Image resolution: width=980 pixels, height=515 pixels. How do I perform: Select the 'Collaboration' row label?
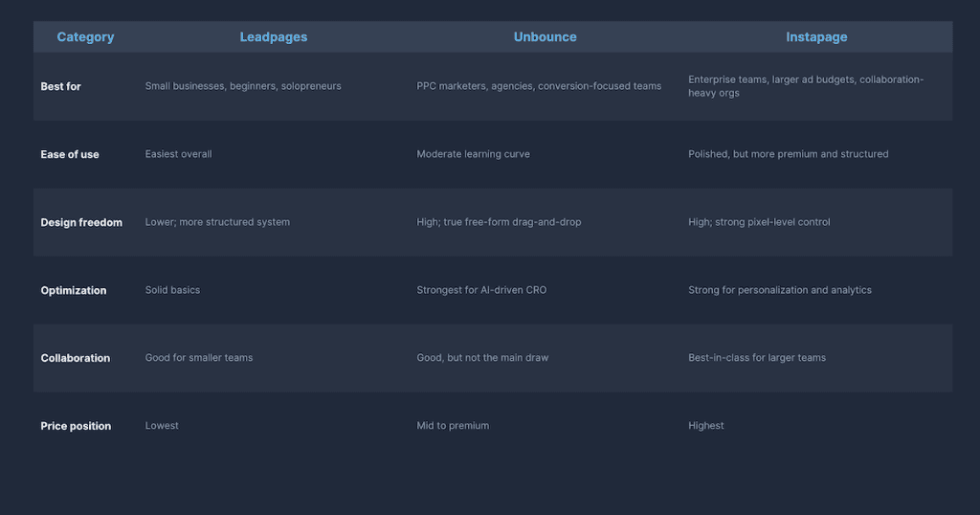[x=75, y=358]
